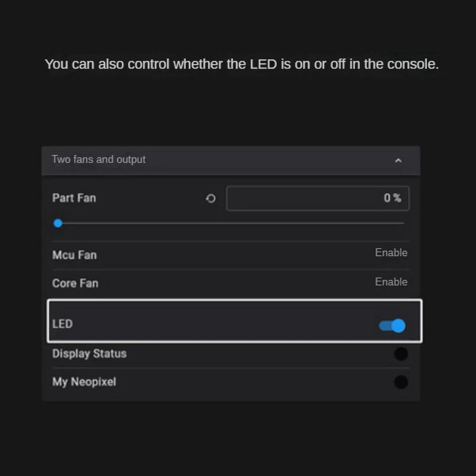Open the Display Status color circle
Image resolution: width=476 pixels, height=476 pixels.
click(401, 354)
